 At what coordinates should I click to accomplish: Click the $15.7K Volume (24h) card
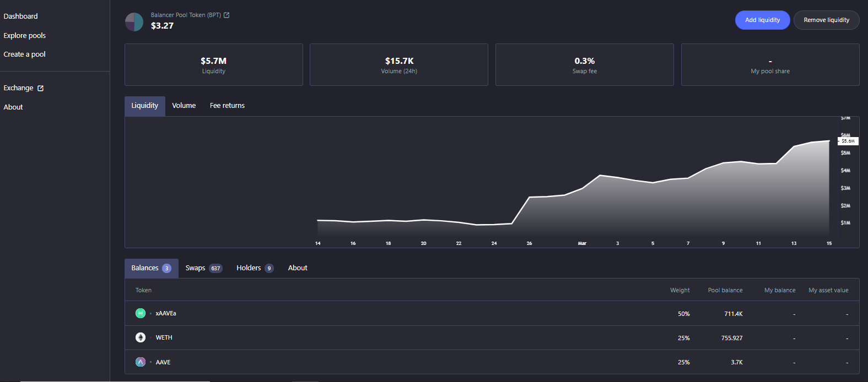pyautogui.click(x=399, y=64)
